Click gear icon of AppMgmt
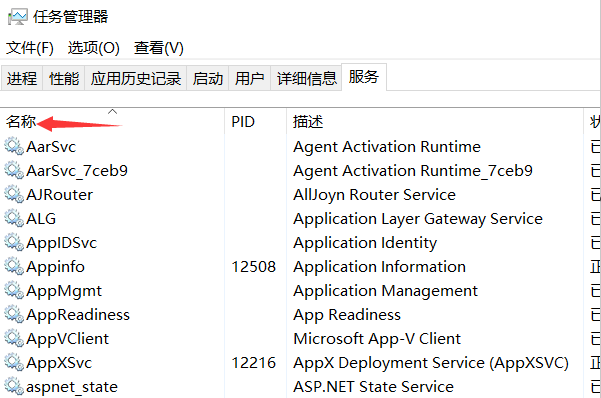Viewport: 601px width, 398px height. [x=14, y=290]
